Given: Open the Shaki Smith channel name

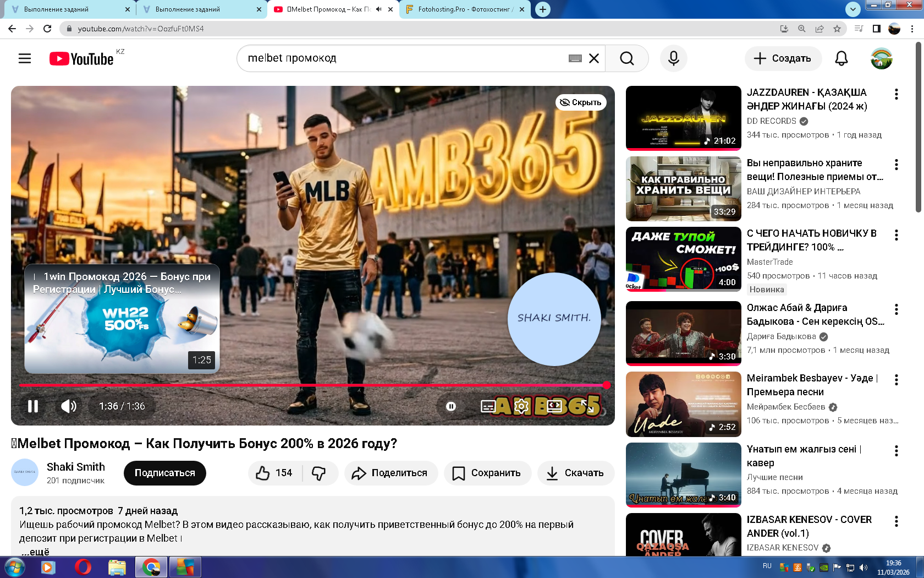Looking at the screenshot, I should (76, 467).
